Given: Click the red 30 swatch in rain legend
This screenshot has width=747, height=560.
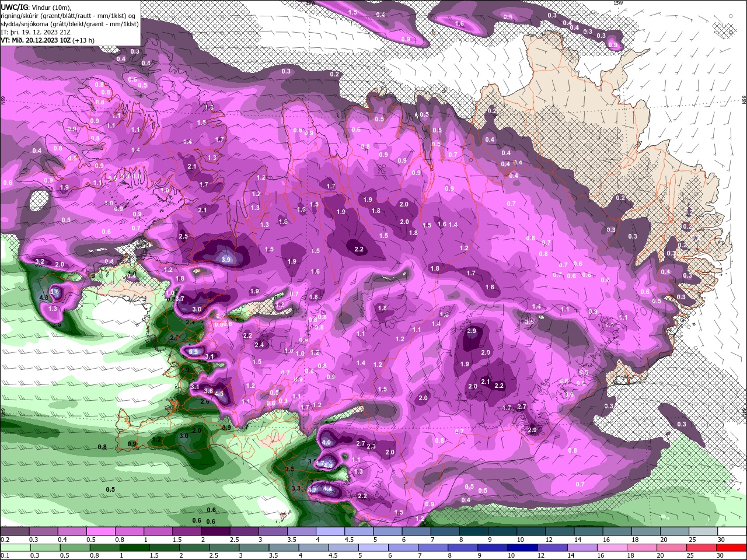Looking at the screenshot, I should click(x=732, y=548).
